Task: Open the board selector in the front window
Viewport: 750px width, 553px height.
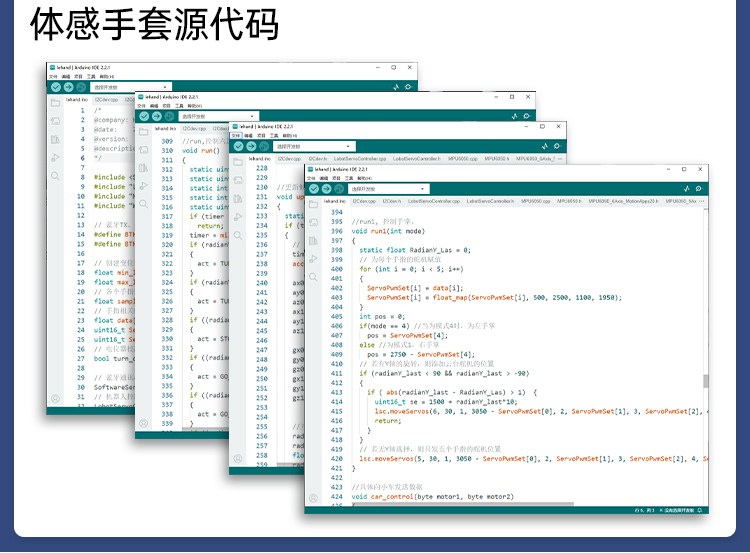Action: click(x=389, y=189)
